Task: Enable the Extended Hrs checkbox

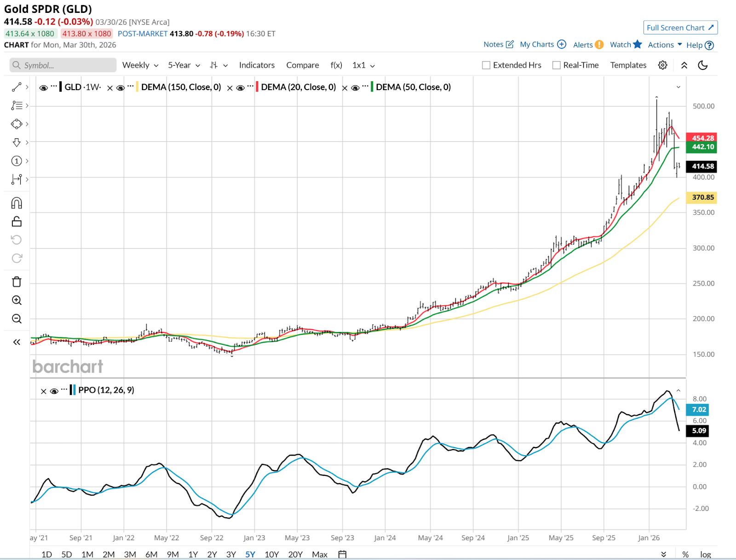Action: click(x=486, y=65)
